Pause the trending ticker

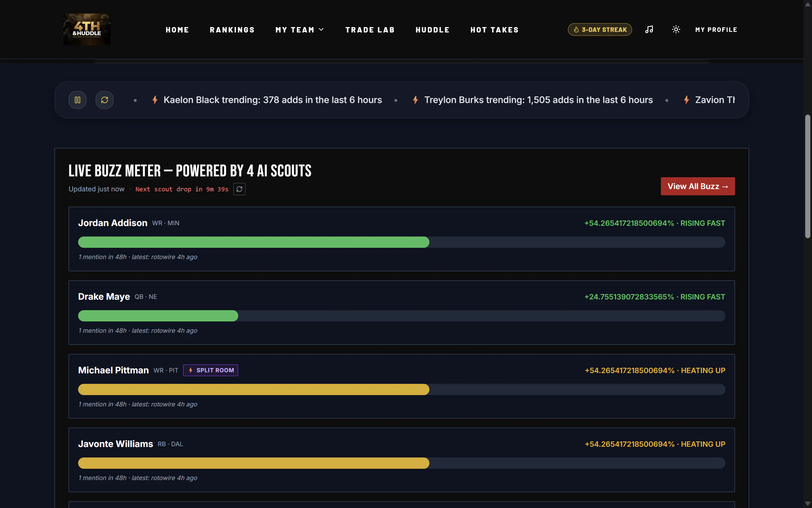click(x=78, y=100)
